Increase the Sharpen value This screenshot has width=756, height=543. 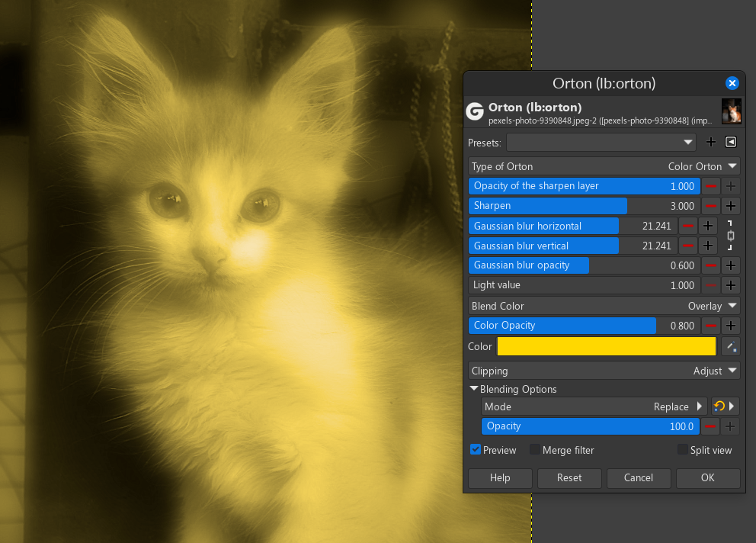pyautogui.click(x=731, y=206)
